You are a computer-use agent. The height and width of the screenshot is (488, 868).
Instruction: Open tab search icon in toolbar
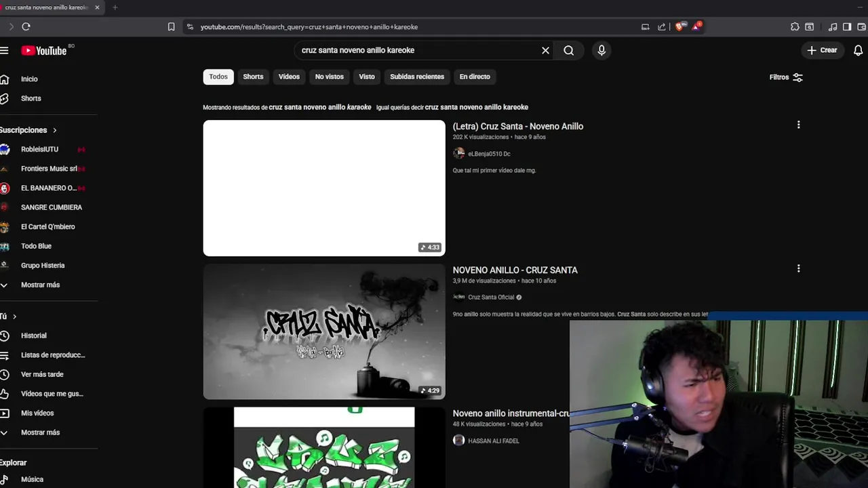809,27
